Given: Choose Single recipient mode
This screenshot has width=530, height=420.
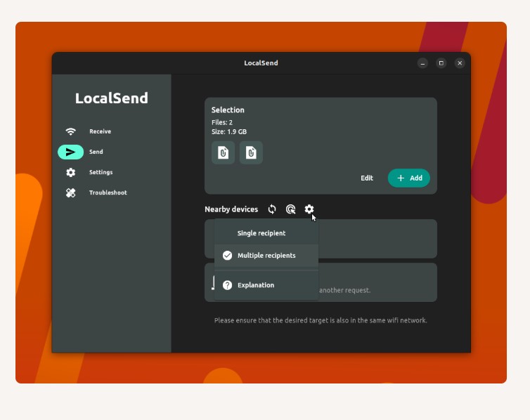Looking at the screenshot, I should click(x=266, y=233).
